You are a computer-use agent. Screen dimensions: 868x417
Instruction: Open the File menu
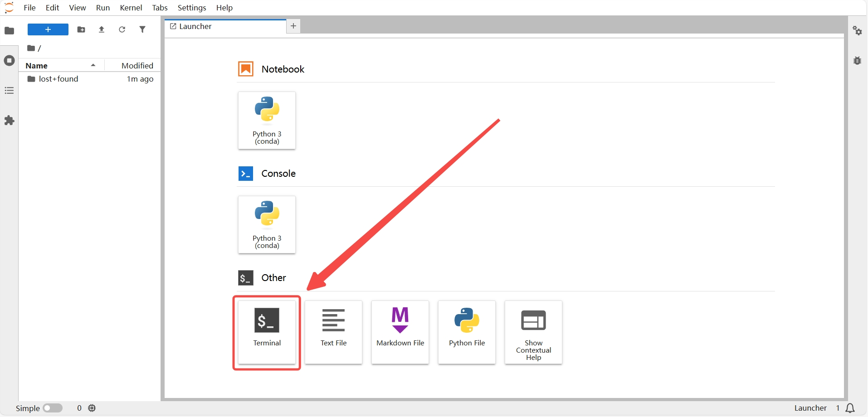pyautogui.click(x=29, y=8)
